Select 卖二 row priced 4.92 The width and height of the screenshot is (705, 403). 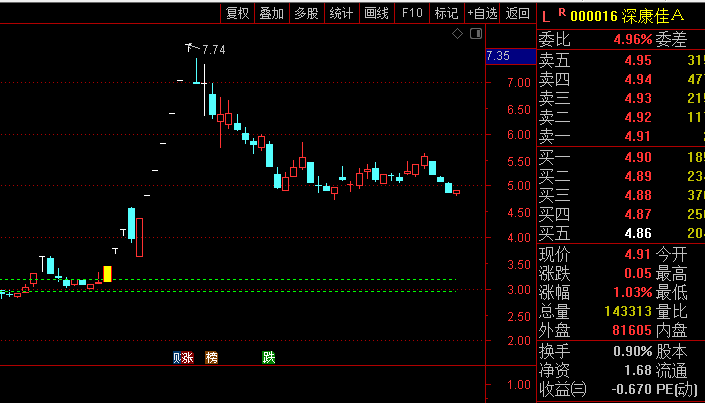coord(621,117)
